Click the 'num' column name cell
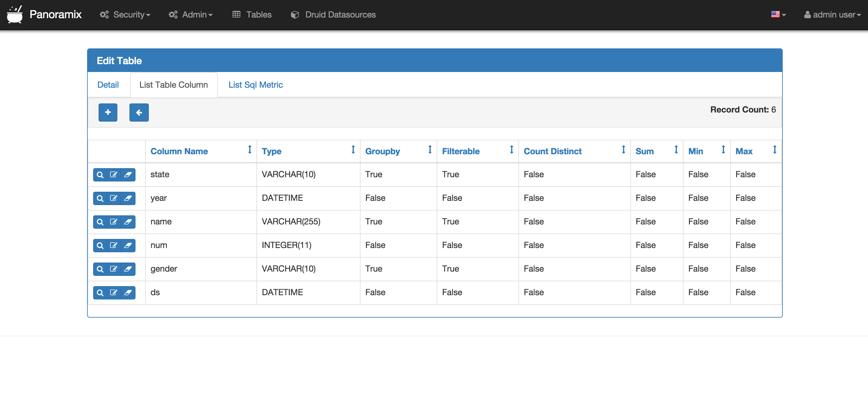Image resolution: width=868 pixels, height=418 pixels. tap(201, 245)
